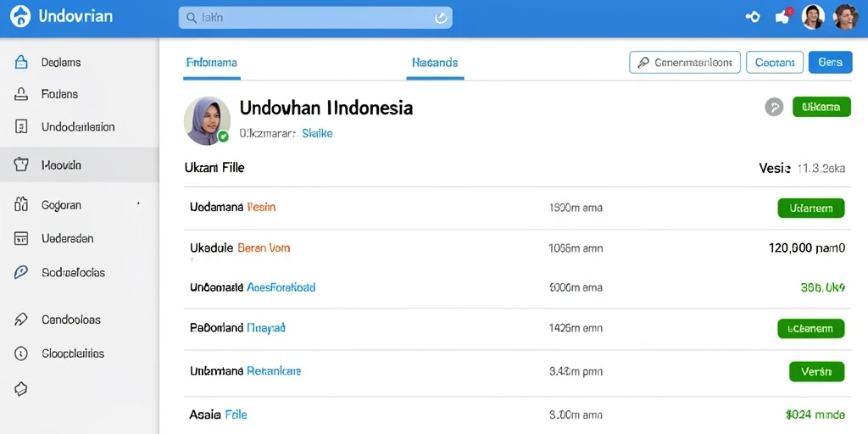This screenshot has width=868, height=434.
Task: Click the gray round icon beside Ulkema button
Action: pos(774,107)
